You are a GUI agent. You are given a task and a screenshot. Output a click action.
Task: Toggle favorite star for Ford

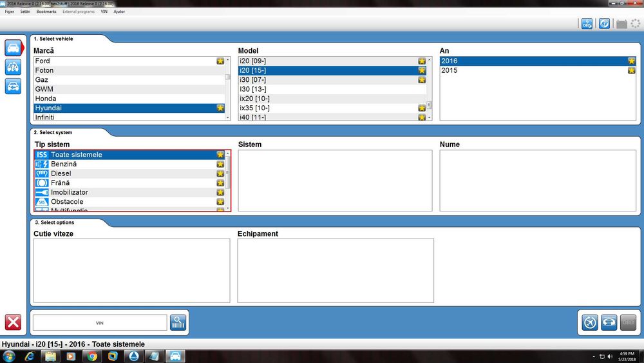coord(220,61)
